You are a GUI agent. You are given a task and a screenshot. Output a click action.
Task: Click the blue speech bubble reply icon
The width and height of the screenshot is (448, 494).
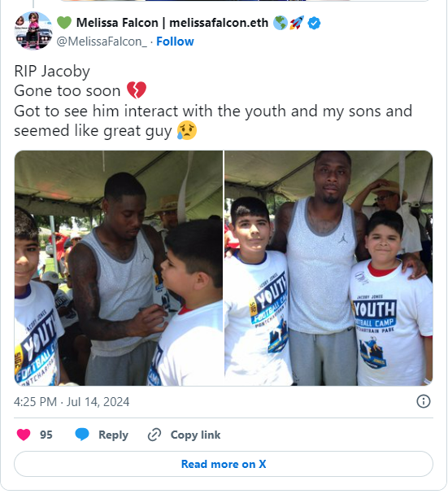coord(82,435)
